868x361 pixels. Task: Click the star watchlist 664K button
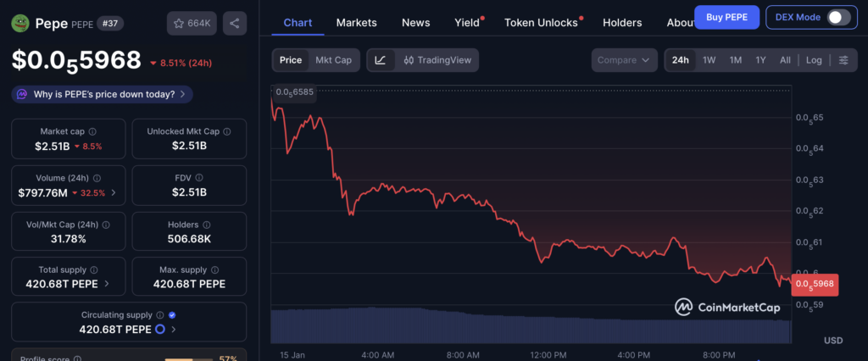click(x=191, y=24)
